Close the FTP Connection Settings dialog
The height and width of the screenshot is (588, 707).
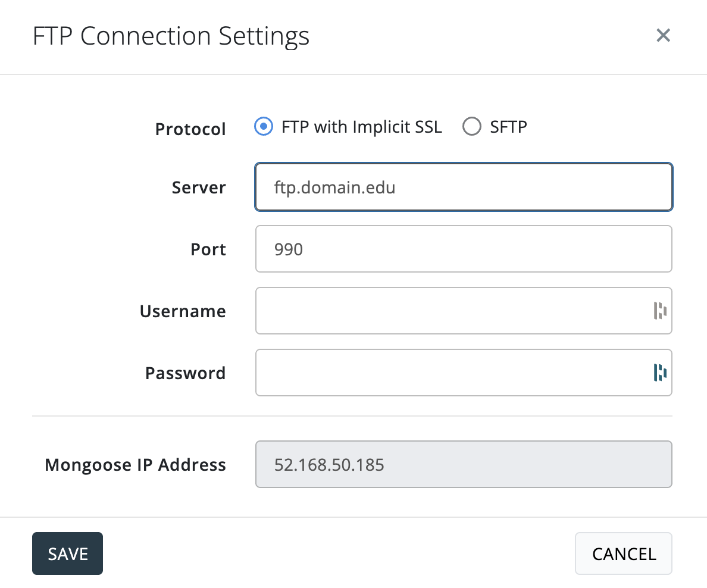(663, 36)
